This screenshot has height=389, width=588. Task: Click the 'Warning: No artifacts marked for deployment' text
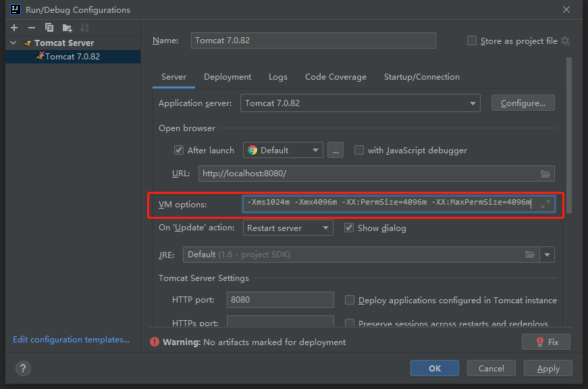point(255,342)
